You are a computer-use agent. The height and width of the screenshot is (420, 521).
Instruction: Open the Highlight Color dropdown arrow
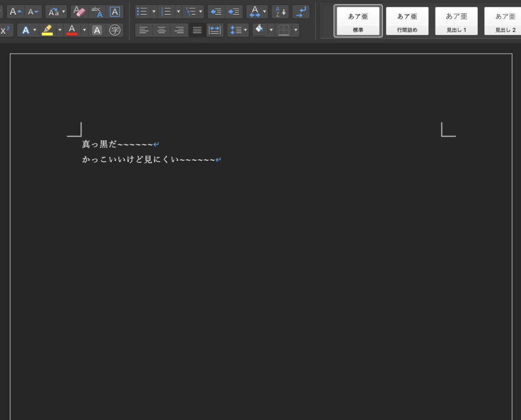click(60, 29)
